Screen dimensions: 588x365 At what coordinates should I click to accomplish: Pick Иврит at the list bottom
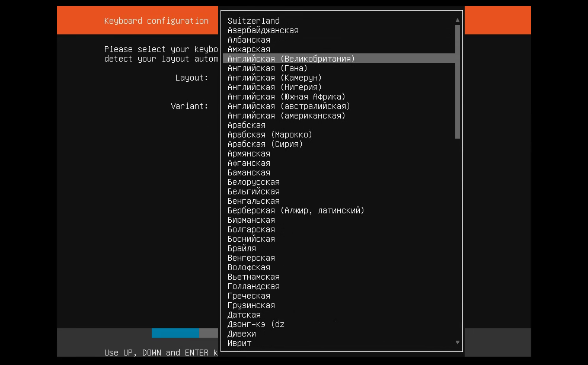click(239, 343)
